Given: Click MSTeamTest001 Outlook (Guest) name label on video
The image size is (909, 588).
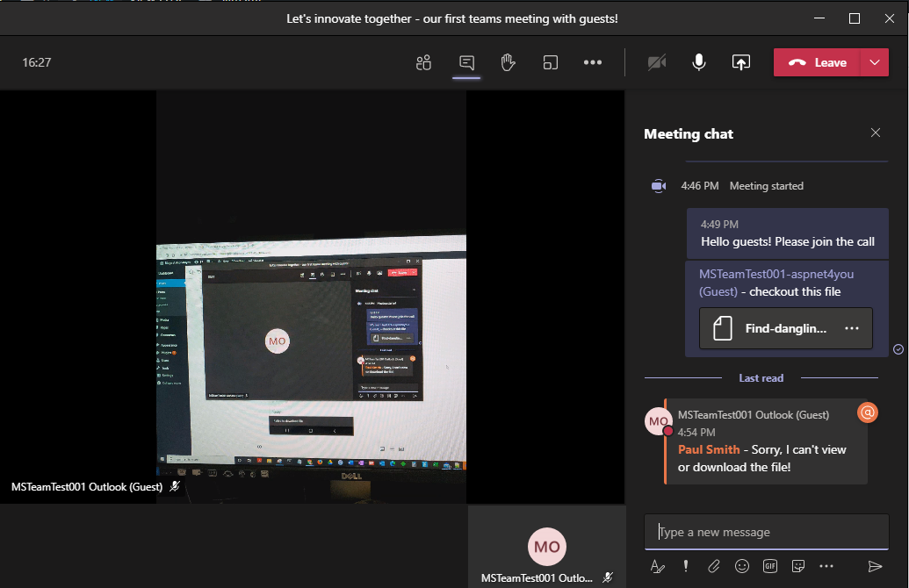Looking at the screenshot, I should [87, 486].
